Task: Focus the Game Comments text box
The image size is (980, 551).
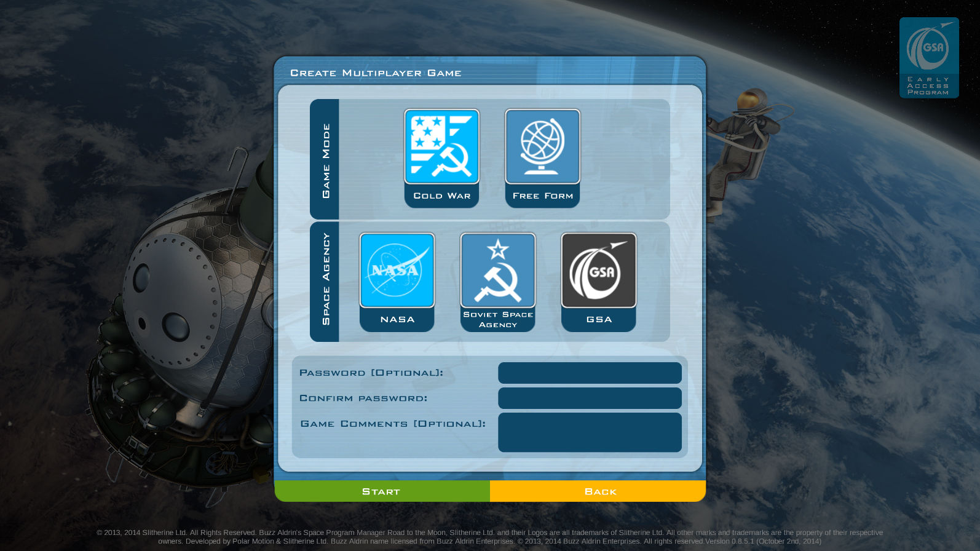Action: point(590,432)
